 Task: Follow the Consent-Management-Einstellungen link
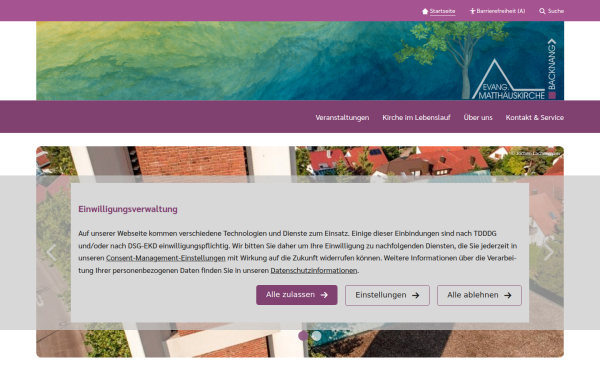click(166, 258)
